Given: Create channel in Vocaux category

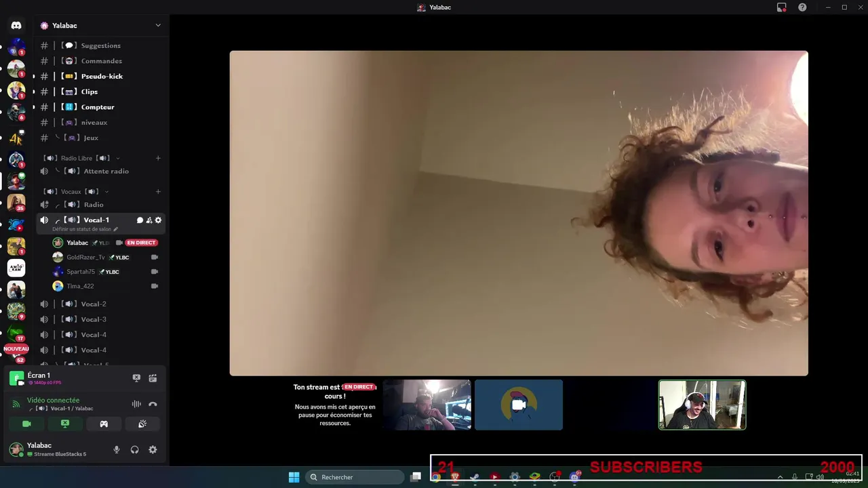Looking at the screenshot, I should 158,192.
